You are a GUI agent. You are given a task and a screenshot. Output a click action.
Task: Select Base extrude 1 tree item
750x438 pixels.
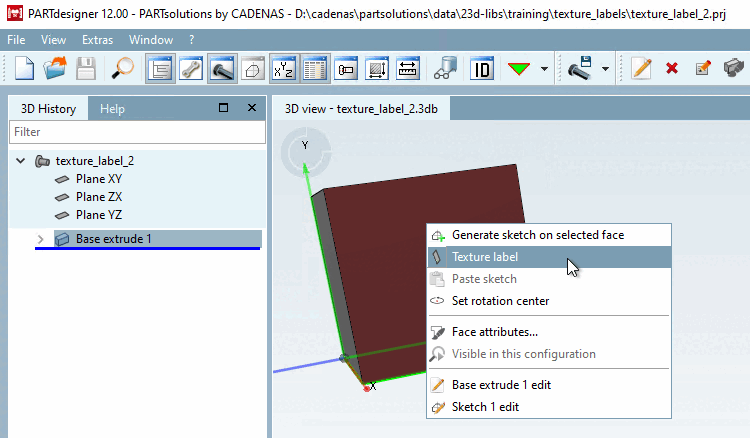(158, 239)
